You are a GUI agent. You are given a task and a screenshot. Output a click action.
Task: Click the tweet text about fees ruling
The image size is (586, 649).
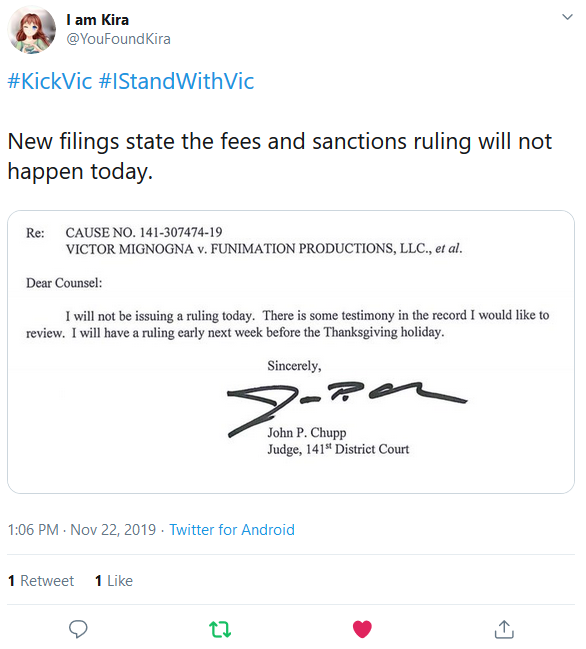point(280,156)
